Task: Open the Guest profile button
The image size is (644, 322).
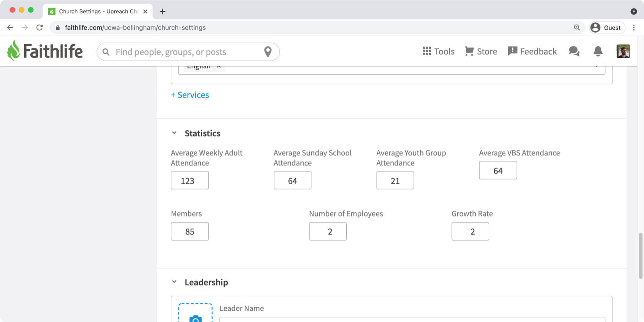Action: [x=607, y=28]
